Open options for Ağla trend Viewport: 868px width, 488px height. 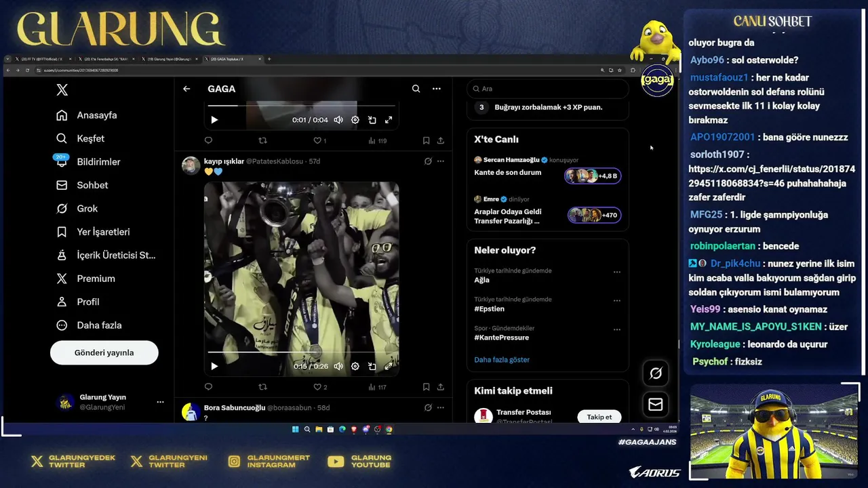[617, 272]
